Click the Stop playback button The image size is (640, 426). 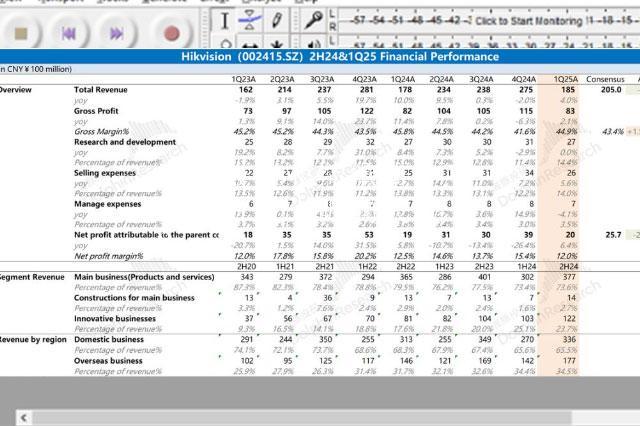pos(21,33)
